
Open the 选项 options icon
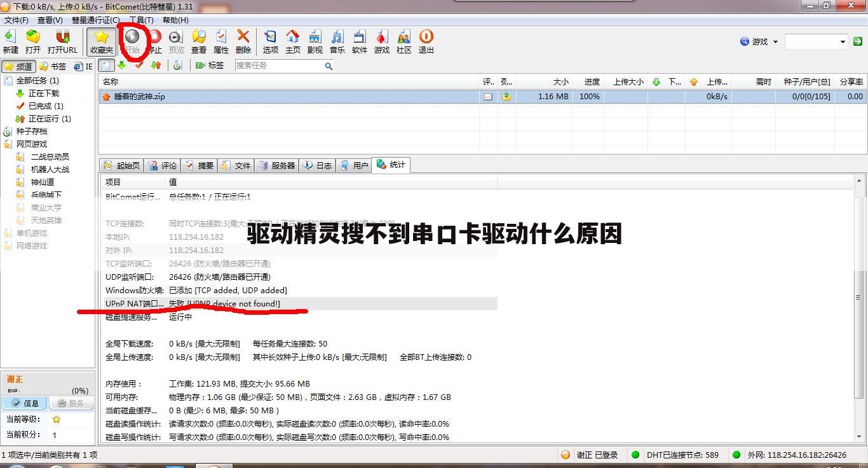pyautogui.click(x=271, y=42)
